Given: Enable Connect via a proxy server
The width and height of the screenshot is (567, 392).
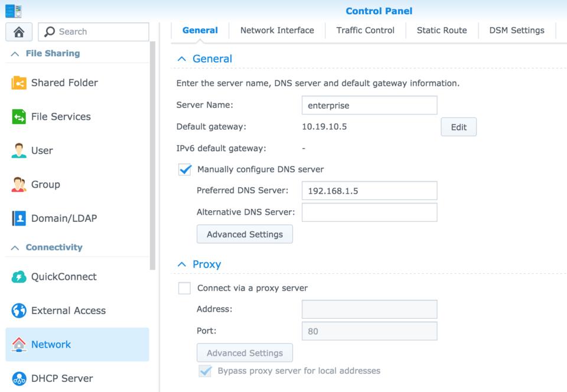Looking at the screenshot, I should point(185,288).
